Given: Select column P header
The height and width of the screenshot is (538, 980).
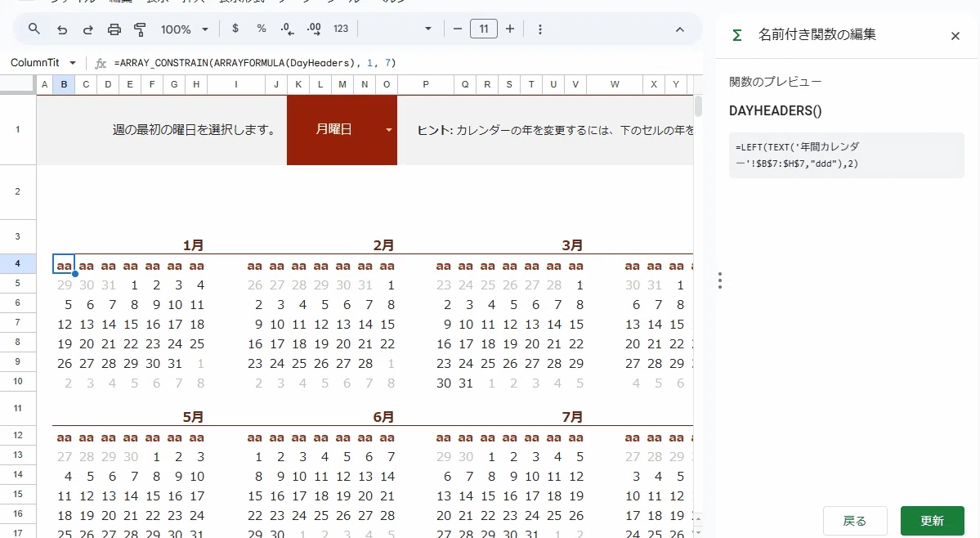Looking at the screenshot, I should tap(426, 83).
